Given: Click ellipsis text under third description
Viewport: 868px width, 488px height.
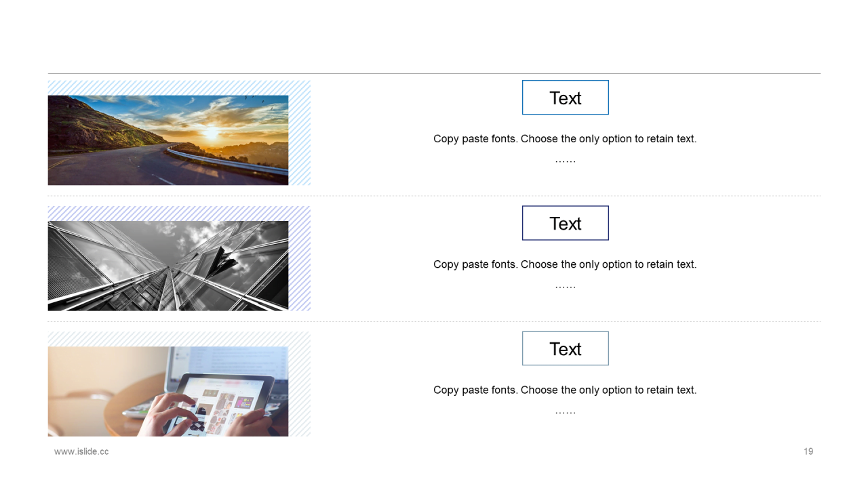Looking at the screenshot, I should point(565,412).
